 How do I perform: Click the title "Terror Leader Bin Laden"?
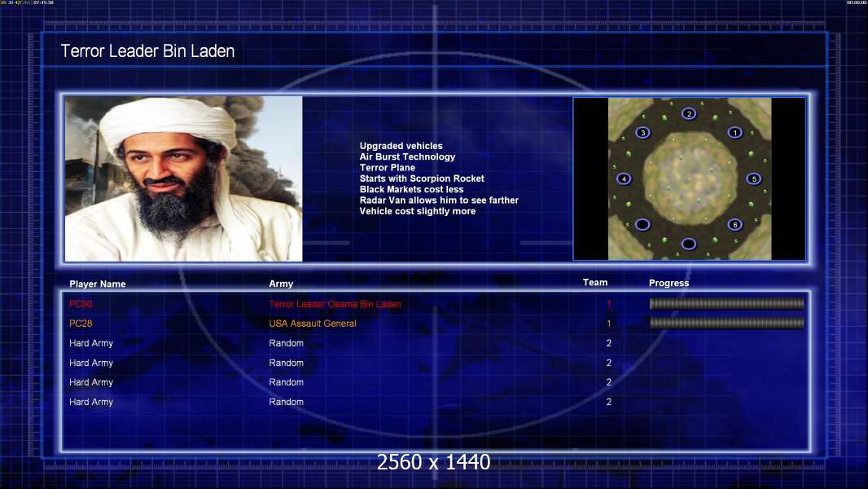pyautogui.click(x=148, y=51)
